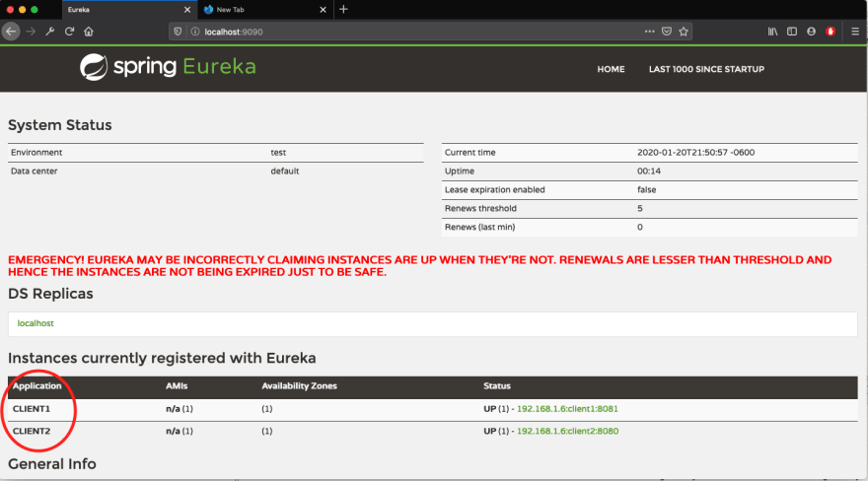Viewport: 868px width, 481px height.
Task: Click the Availability Zones column header
Action: pos(299,386)
